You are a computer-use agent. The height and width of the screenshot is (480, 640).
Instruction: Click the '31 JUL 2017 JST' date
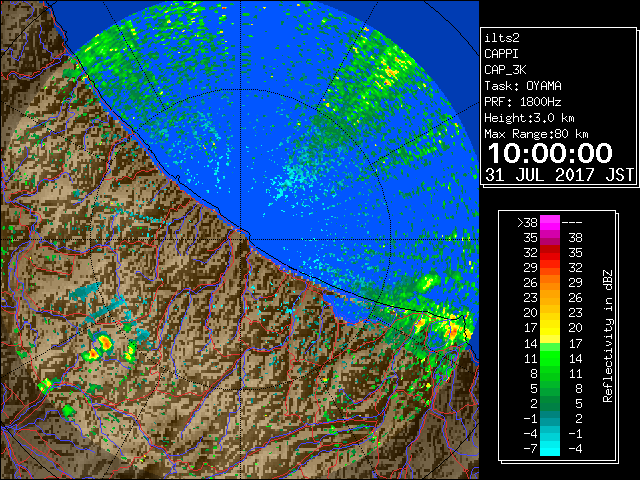coord(560,175)
